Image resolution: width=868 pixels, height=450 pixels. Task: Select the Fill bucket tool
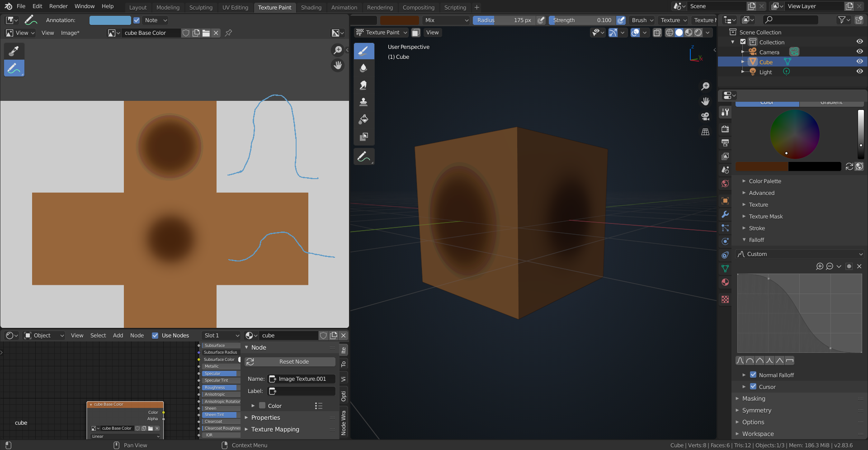click(x=363, y=119)
